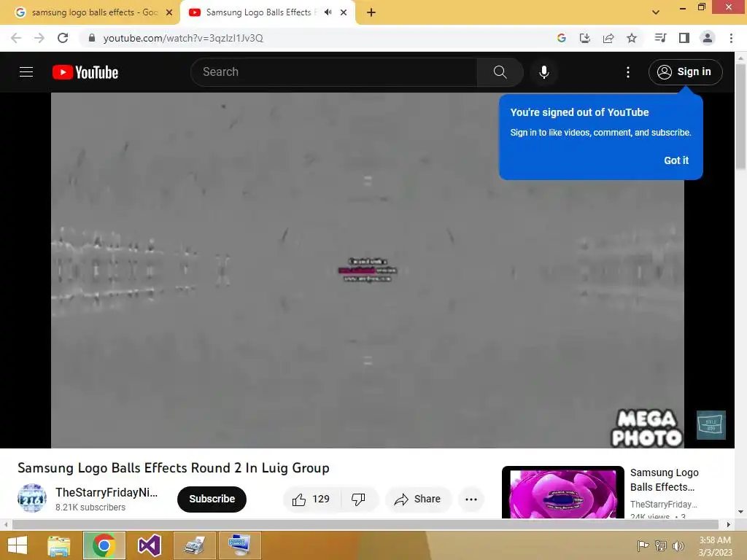747x560 pixels.
Task: Open the media controls icon in Chrome toolbar
Action: 660,38
